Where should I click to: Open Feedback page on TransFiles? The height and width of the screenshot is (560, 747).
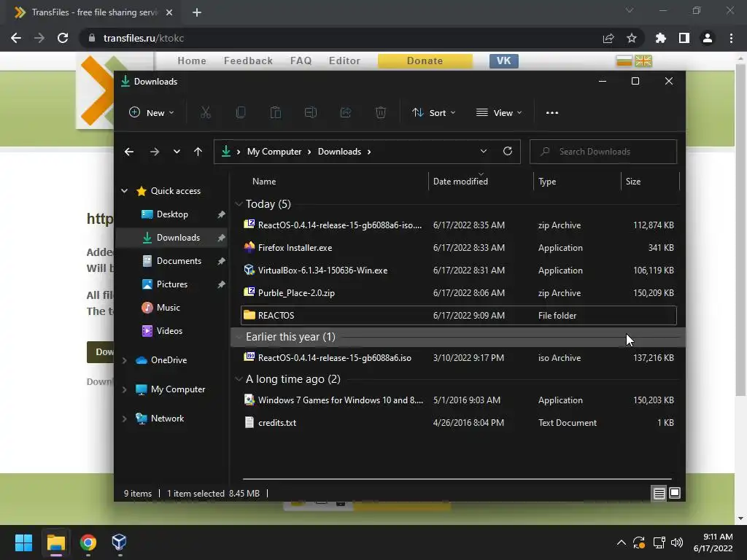(248, 61)
